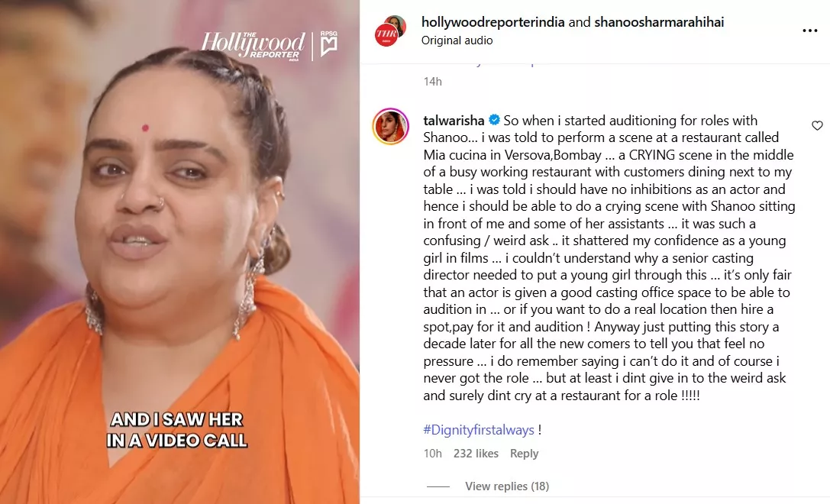The width and height of the screenshot is (830, 504).
Task: Click the collaborator avatar behind the THR logo
Action: tap(396, 24)
